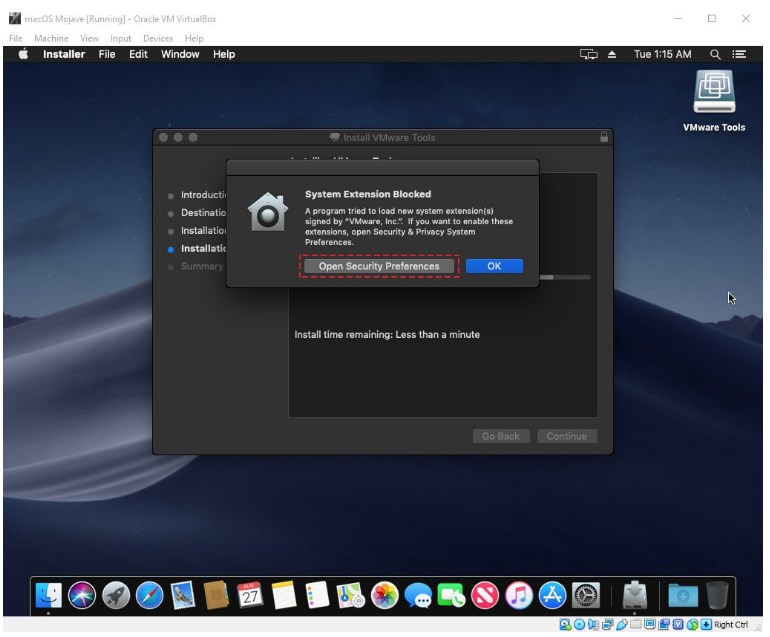Image resolution: width=770 pixels, height=637 pixels.
Task: Open Spotlight search in menu bar
Action: pos(715,54)
